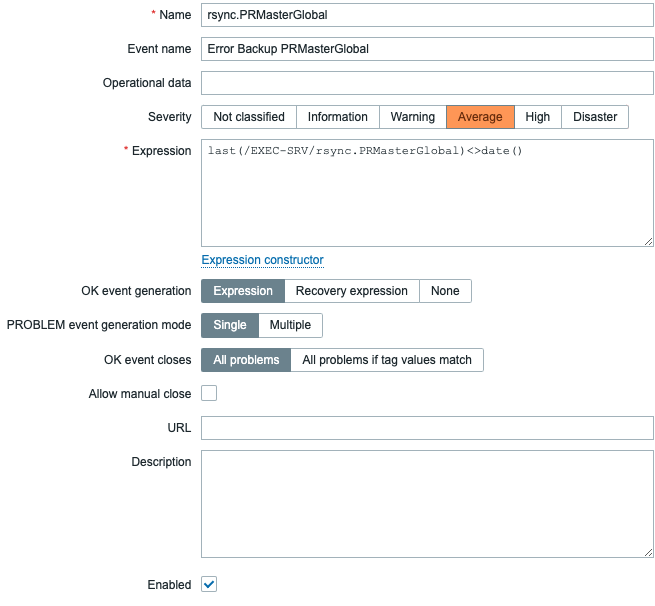The image size is (655, 606).
Task: Uncheck the Enabled checkbox
Action: pos(209,584)
